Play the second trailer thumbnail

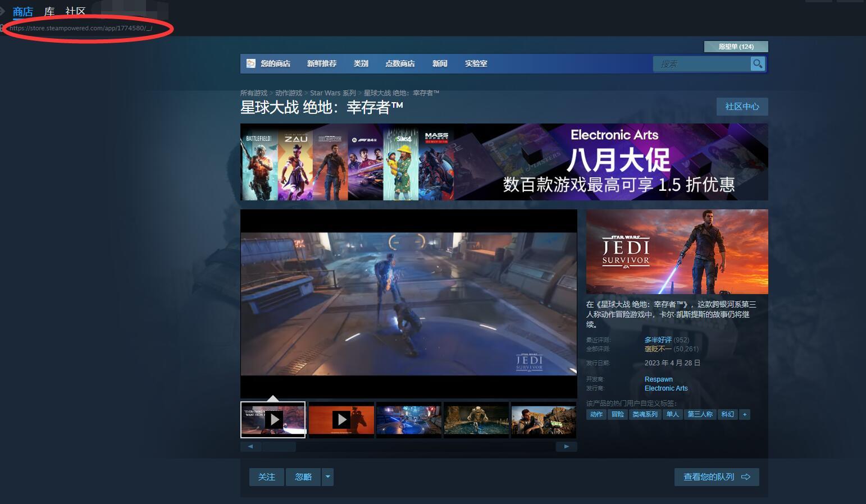341,419
